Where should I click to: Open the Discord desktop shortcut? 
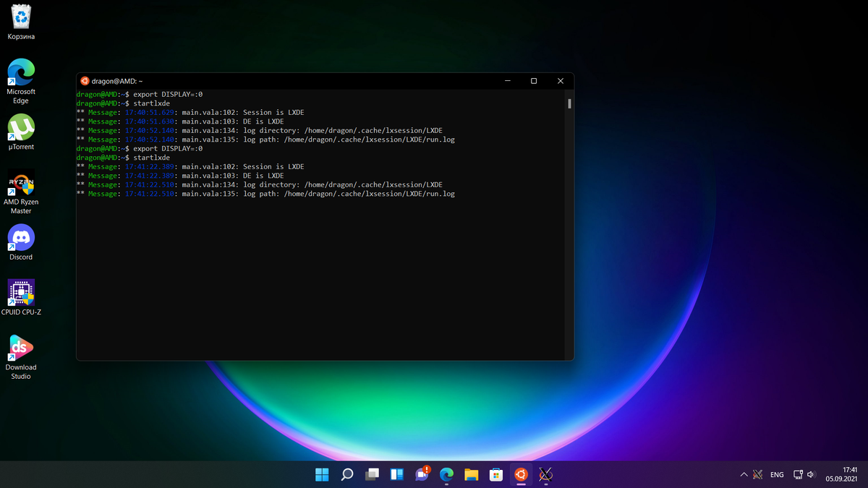21,243
